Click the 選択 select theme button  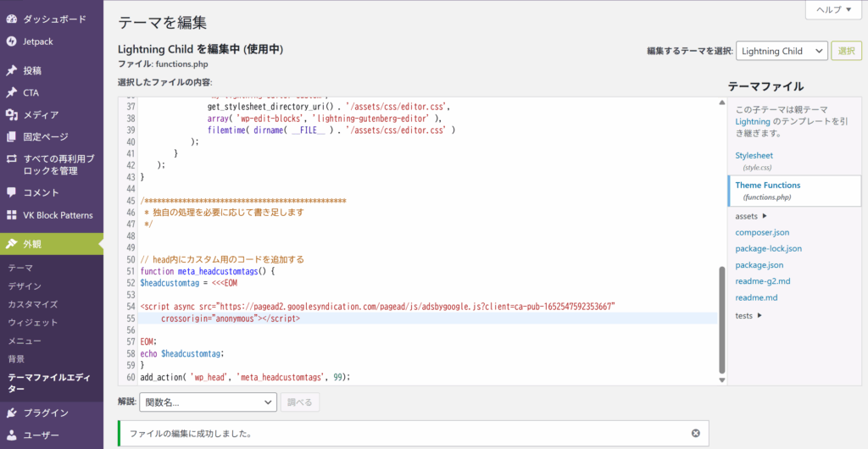(847, 51)
